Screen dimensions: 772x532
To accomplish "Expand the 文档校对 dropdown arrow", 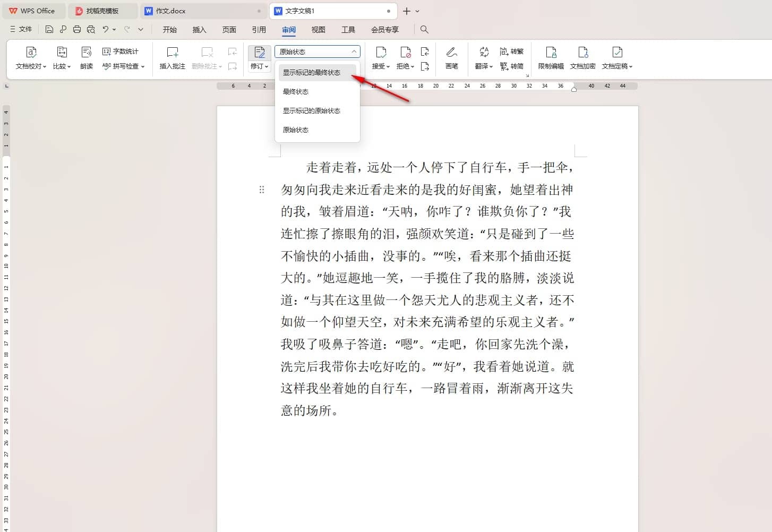I will point(45,67).
